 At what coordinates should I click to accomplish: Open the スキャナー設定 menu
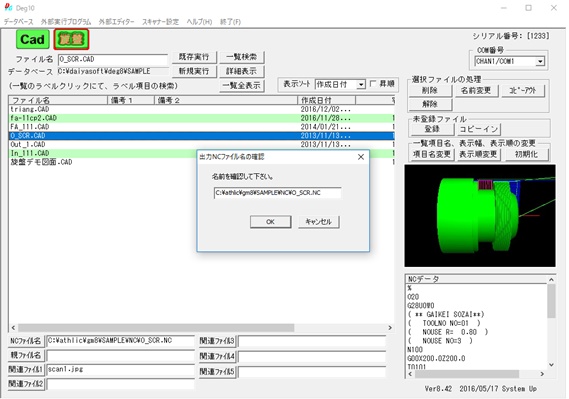pos(160,22)
